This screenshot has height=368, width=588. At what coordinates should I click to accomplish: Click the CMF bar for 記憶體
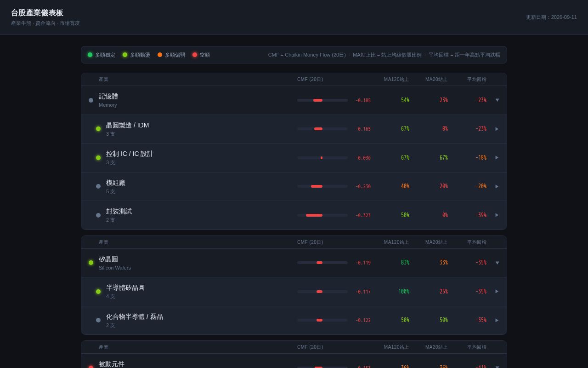pos(322,100)
